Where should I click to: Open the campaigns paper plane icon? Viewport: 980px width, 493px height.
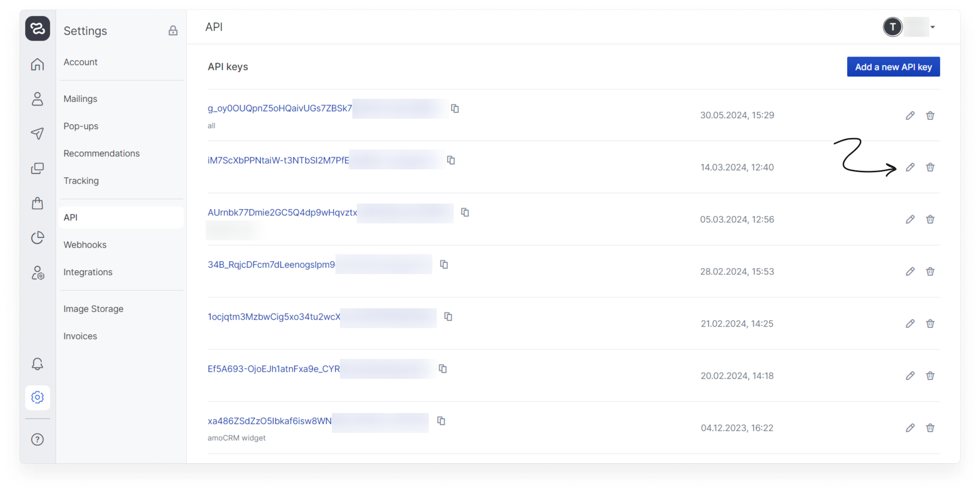[37, 134]
